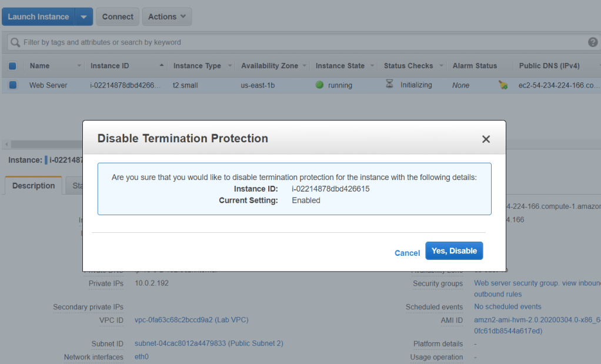The image size is (601, 364).
Task: Open the Public Subnet 2 link
Action: (209, 343)
